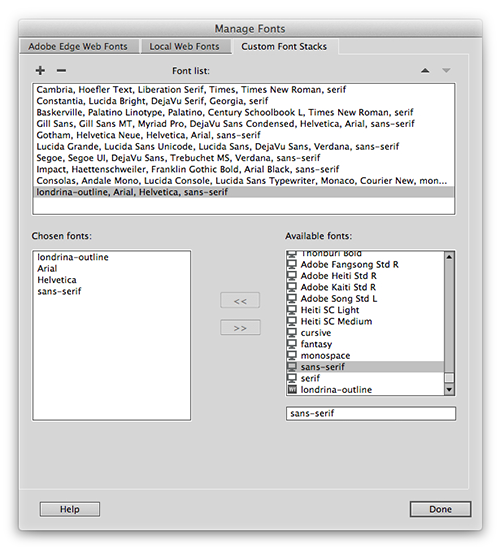The height and width of the screenshot is (549, 500).
Task: Select the Lucida Grande font stack row
Action: pos(244,146)
